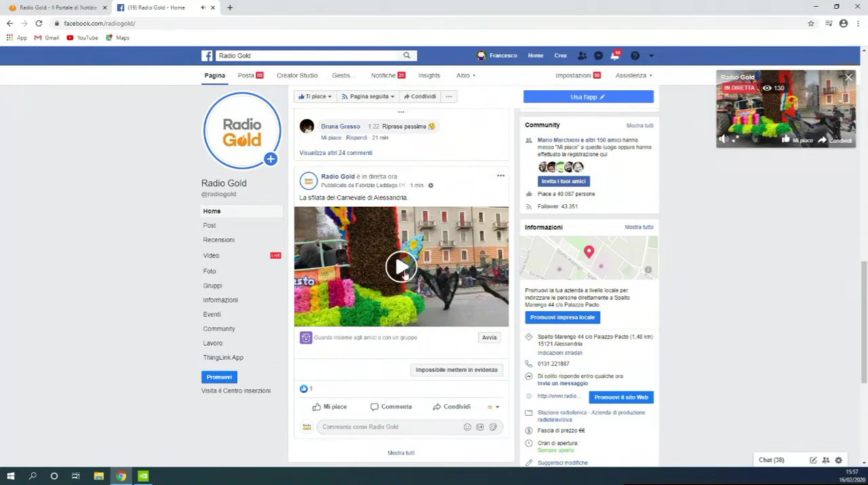868x485 pixels.
Task: Click Invia un messaggio link
Action: 563,383
